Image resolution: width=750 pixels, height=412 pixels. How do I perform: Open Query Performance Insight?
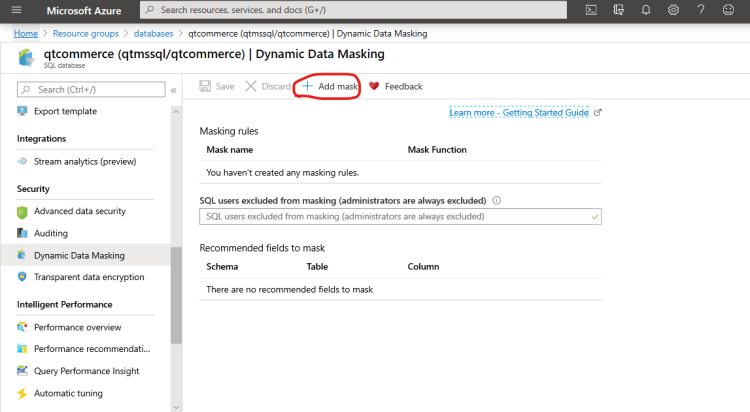(x=87, y=370)
